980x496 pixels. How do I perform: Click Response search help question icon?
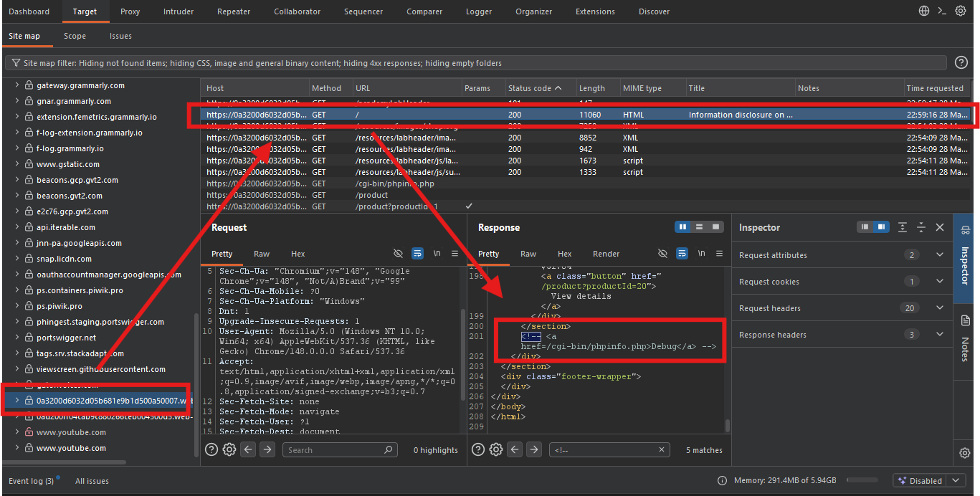[x=478, y=449]
